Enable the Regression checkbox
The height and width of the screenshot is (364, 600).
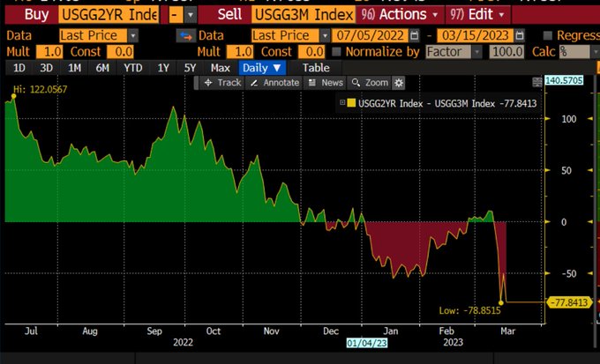pos(548,35)
